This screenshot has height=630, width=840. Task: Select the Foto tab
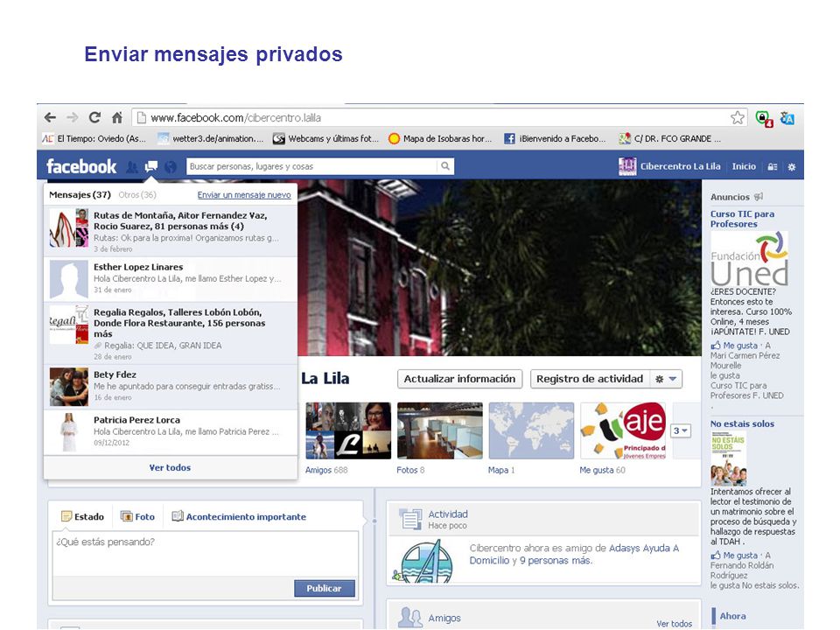click(137, 517)
